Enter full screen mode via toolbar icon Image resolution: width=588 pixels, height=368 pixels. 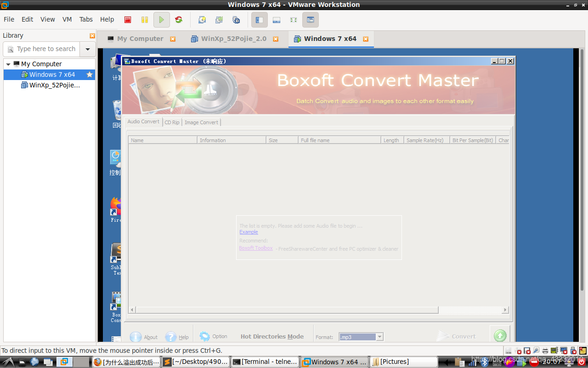click(x=294, y=20)
